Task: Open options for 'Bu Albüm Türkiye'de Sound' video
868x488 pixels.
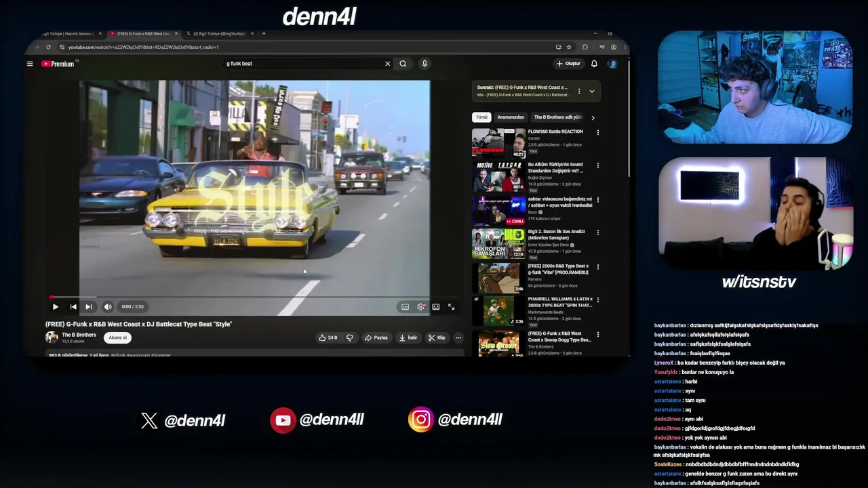Action: pos(598,165)
